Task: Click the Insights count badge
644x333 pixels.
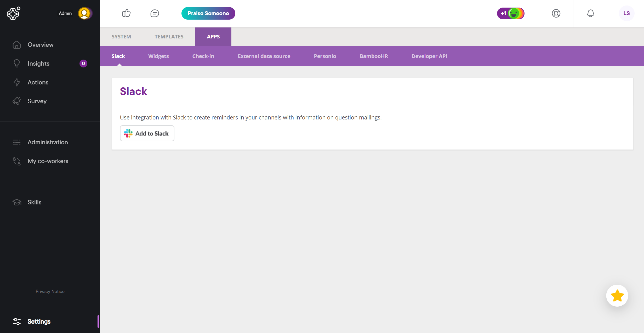Action: click(83, 64)
